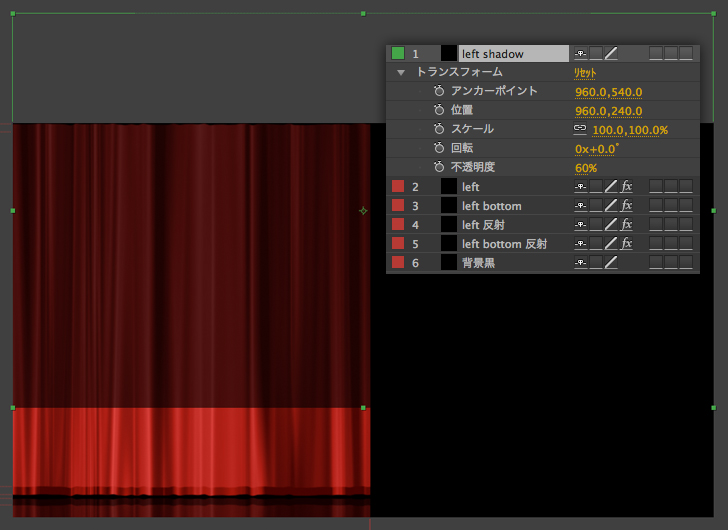
Task: Click the リセット transform reset link
Action: click(585, 73)
